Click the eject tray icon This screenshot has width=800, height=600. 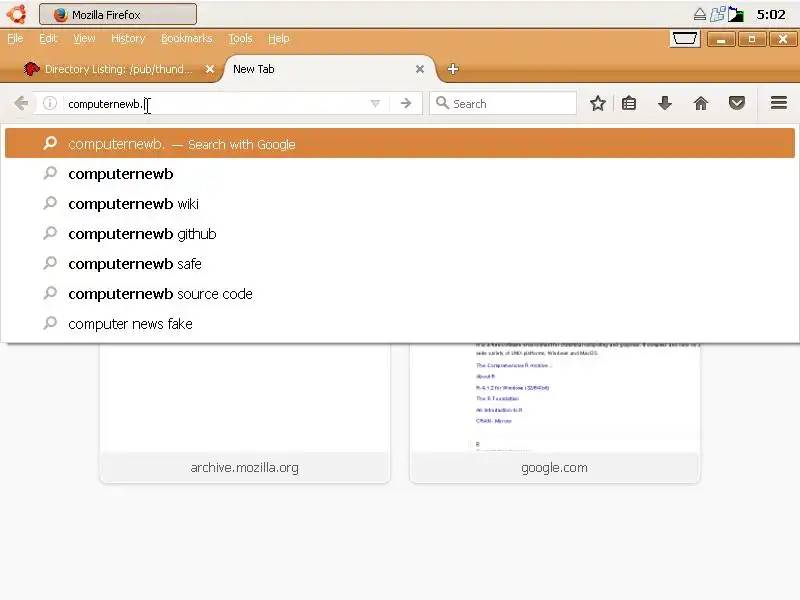pyautogui.click(x=699, y=14)
